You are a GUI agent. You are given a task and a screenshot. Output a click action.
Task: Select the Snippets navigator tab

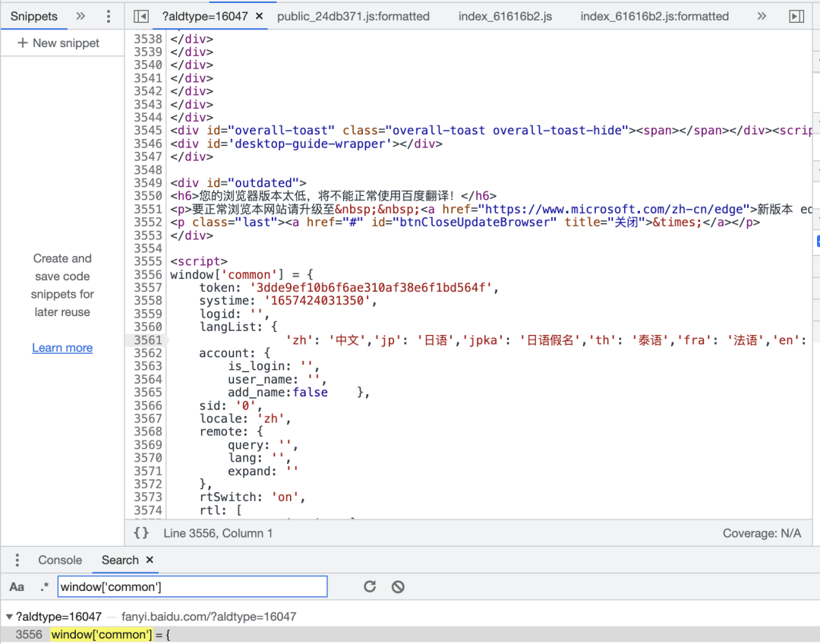(x=34, y=16)
